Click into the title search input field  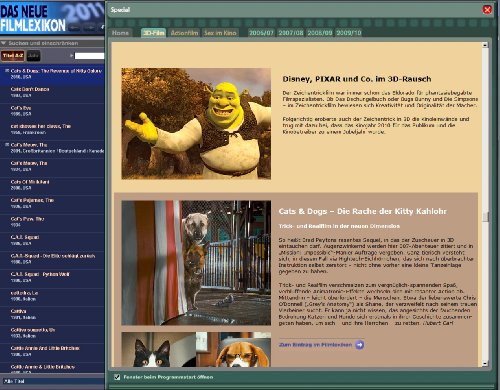tap(89, 56)
